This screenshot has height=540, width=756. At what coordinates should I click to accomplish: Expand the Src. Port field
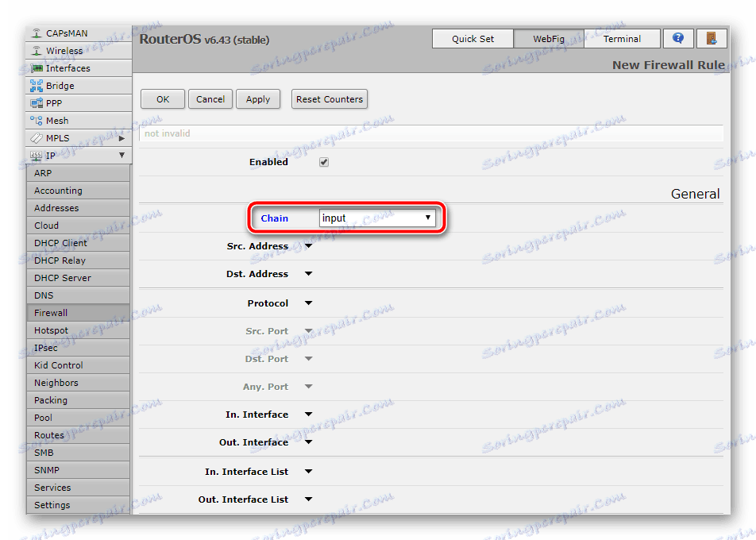point(309,330)
